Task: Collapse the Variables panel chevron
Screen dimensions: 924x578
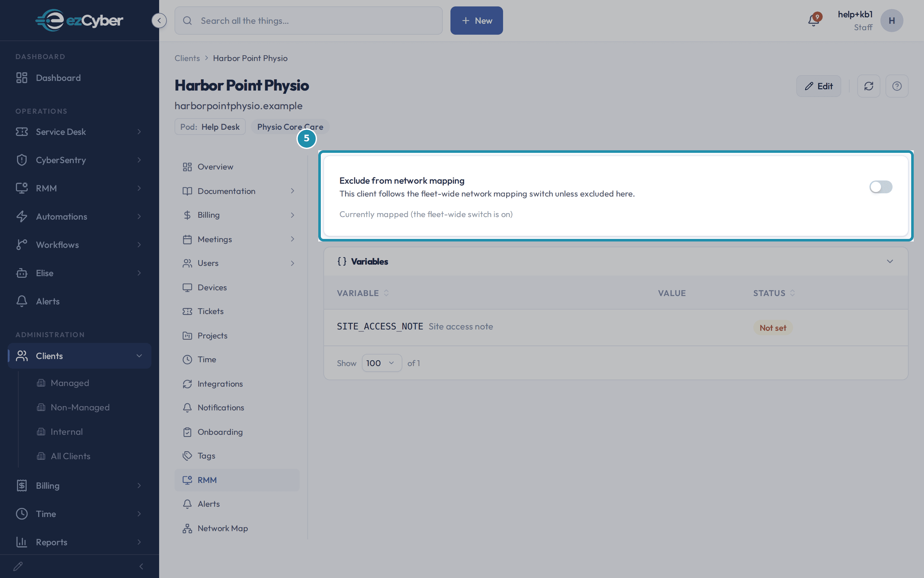Action: pos(890,261)
